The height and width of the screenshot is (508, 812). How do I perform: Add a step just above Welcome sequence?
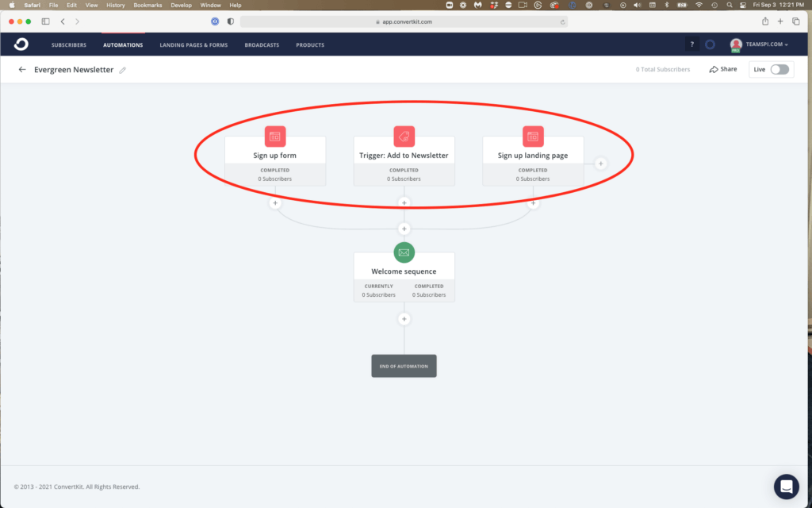(404, 229)
